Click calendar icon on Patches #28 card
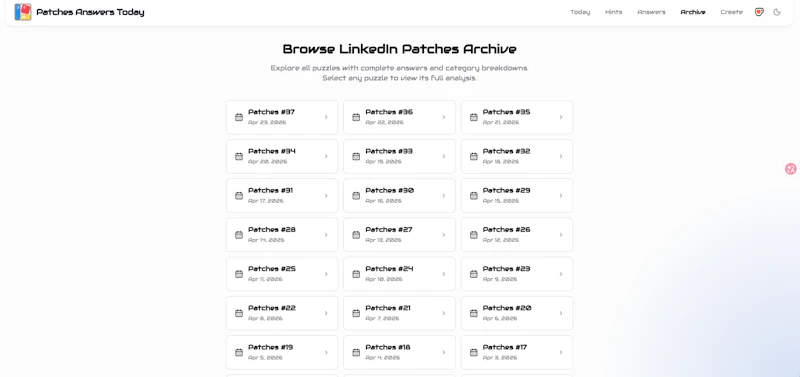800x377 pixels. pyautogui.click(x=239, y=235)
